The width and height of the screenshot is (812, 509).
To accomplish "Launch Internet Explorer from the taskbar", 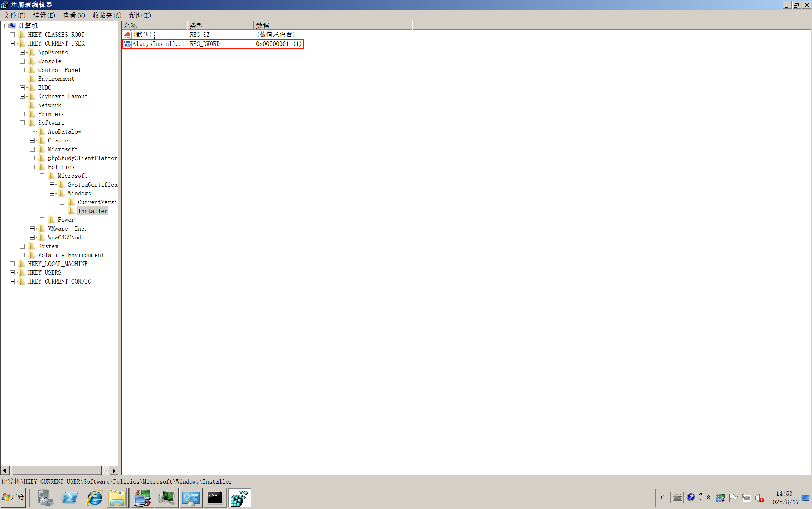I will (94, 498).
